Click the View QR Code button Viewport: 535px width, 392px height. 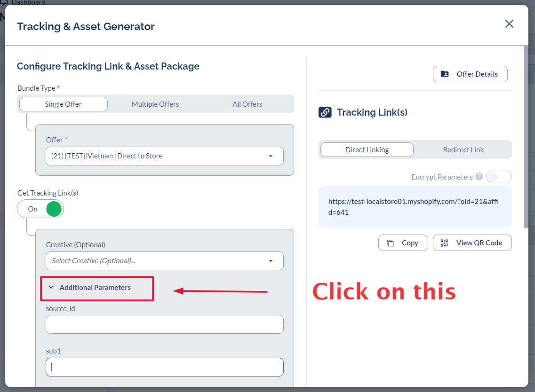472,243
